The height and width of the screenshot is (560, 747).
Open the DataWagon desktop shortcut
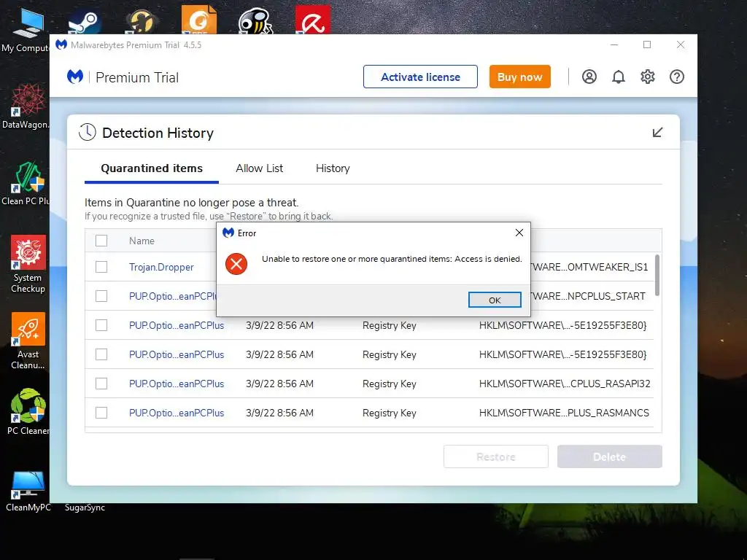pos(27,106)
